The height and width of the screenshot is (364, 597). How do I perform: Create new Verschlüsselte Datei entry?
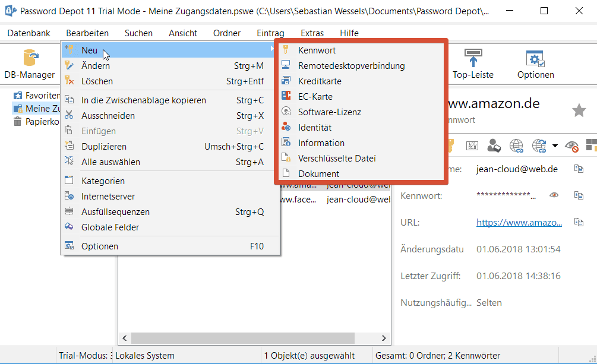coord(361,158)
